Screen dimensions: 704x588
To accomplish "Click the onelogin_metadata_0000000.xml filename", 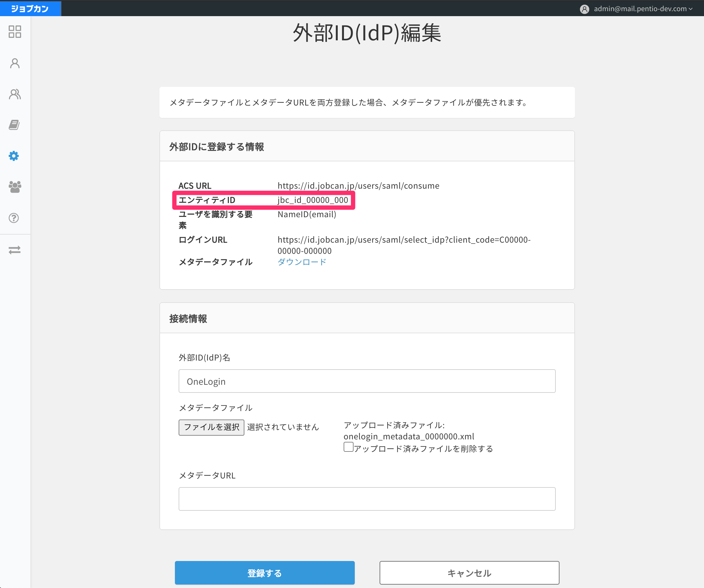I will (x=409, y=436).
